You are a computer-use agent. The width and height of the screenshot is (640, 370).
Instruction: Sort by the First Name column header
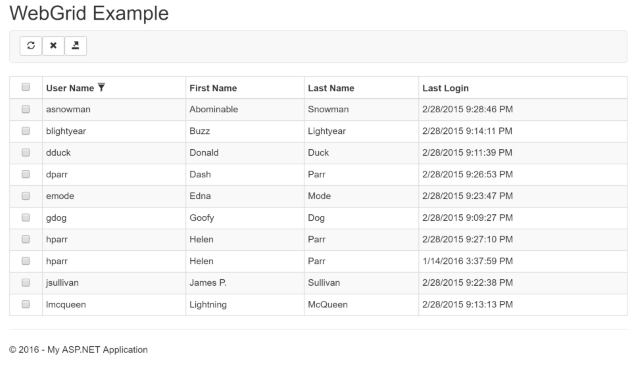pyautogui.click(x=213, y=88)
